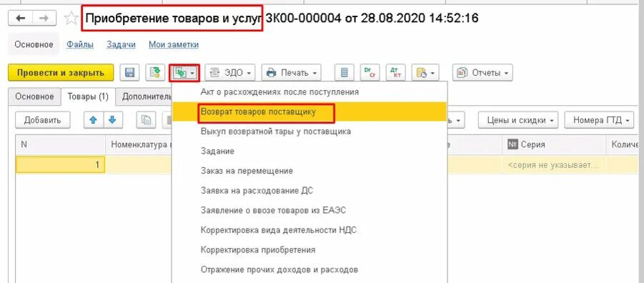
Task: Post the document with green arrow icon
Action: pyautogui.click(x=155, y=73)
